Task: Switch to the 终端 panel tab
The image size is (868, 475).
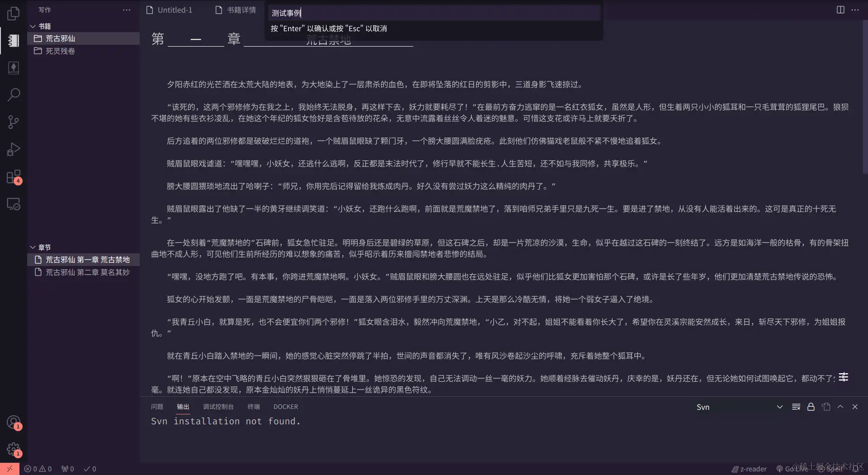Action: 253,407
